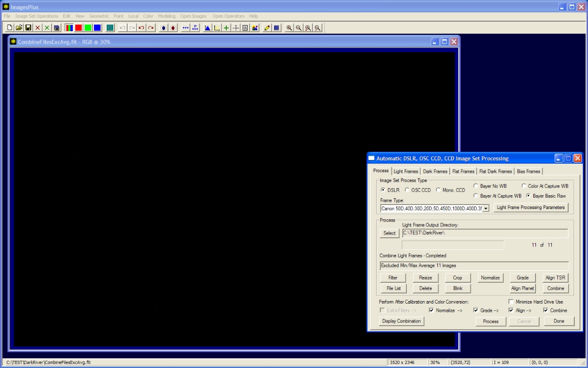Select the Mono. CCD radio button
The height and width of the screenshot is (368, 588).
coord(438,190)
